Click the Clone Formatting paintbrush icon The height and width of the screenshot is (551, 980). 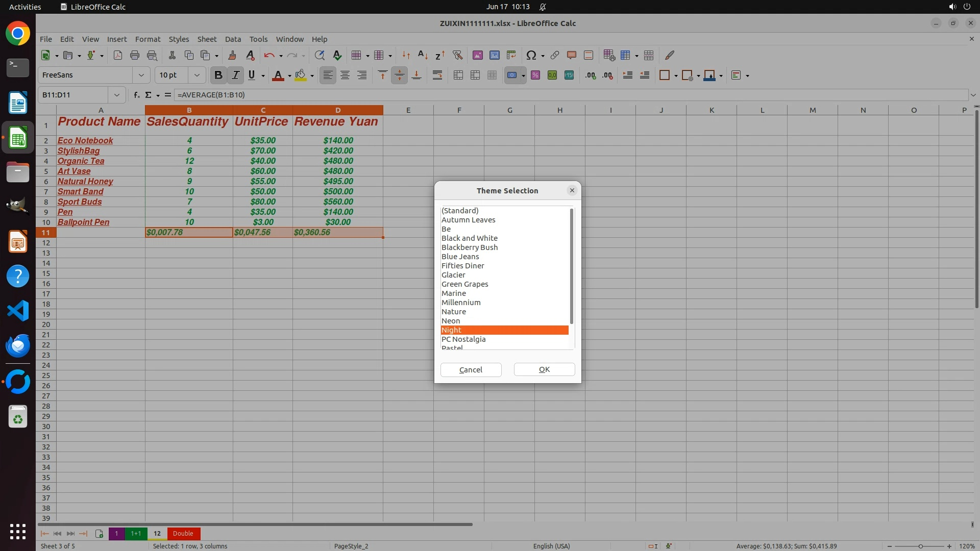(232, 55)
